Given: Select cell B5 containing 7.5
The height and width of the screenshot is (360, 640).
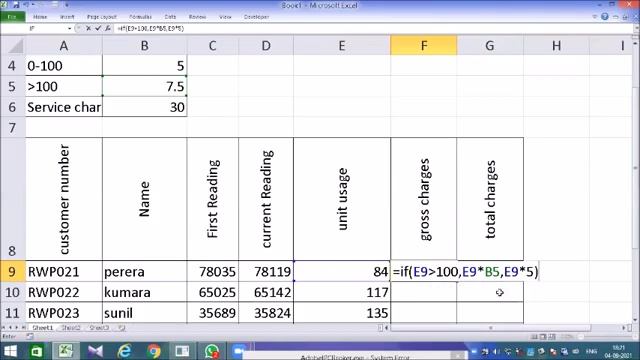Looking at the screenshot, I should pos(144,86).
